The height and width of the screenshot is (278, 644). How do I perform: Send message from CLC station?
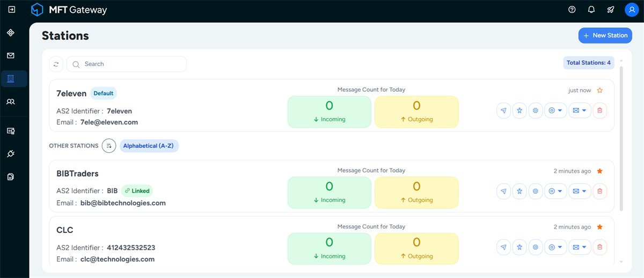point(503,247)
